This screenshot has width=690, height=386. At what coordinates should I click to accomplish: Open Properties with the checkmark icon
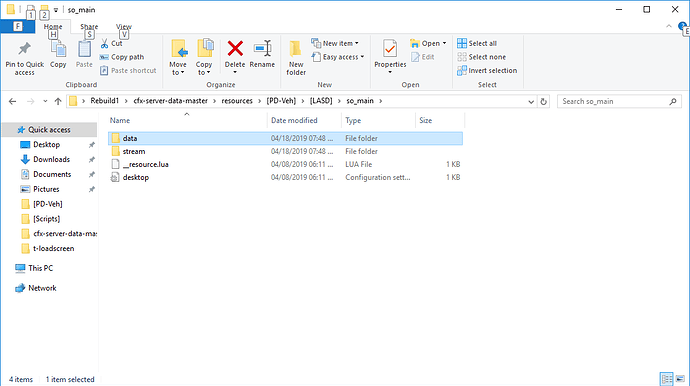(390, 48)
